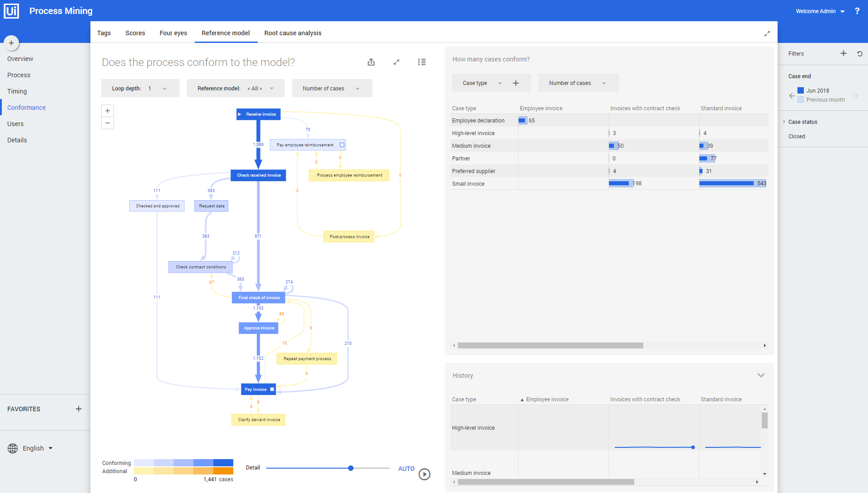The image size is (868, 493).
Task: Click the share/export icon above the graph
Action: pos(371,62)
